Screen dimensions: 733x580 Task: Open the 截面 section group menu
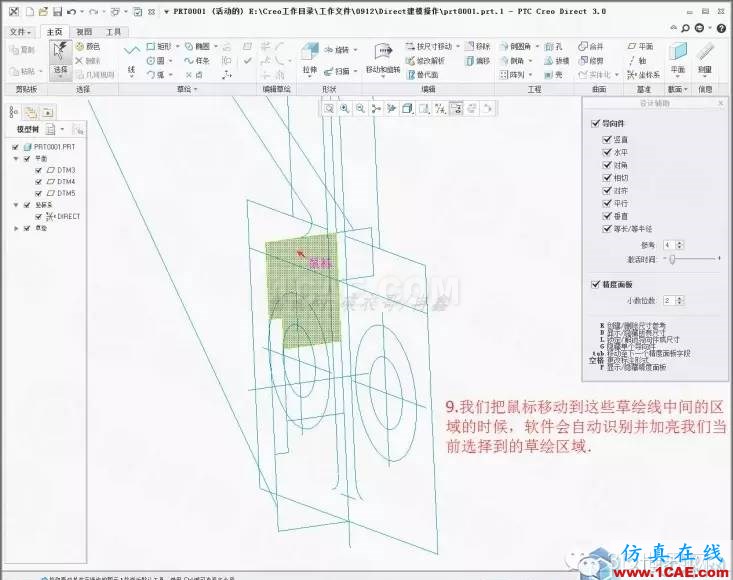(677, 89)
